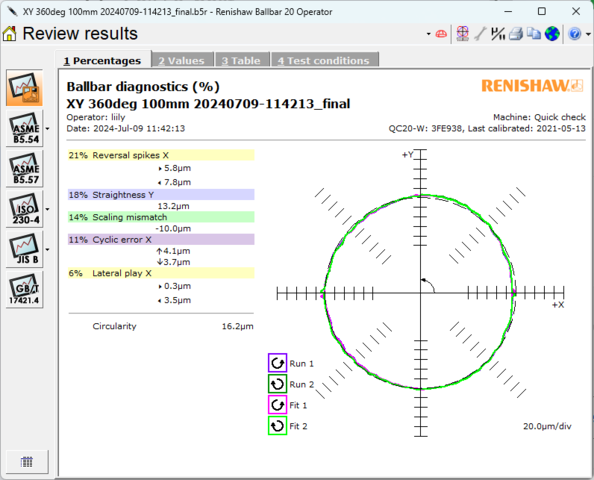594x480 pixels.
Task: Open the blue Help question mark icon
Action: point(574,34)
